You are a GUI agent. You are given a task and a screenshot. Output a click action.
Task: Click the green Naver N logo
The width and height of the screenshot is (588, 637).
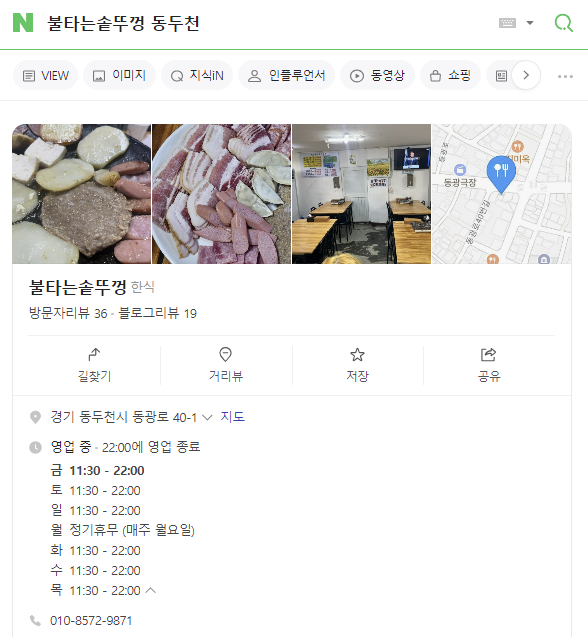pos(23,23)
